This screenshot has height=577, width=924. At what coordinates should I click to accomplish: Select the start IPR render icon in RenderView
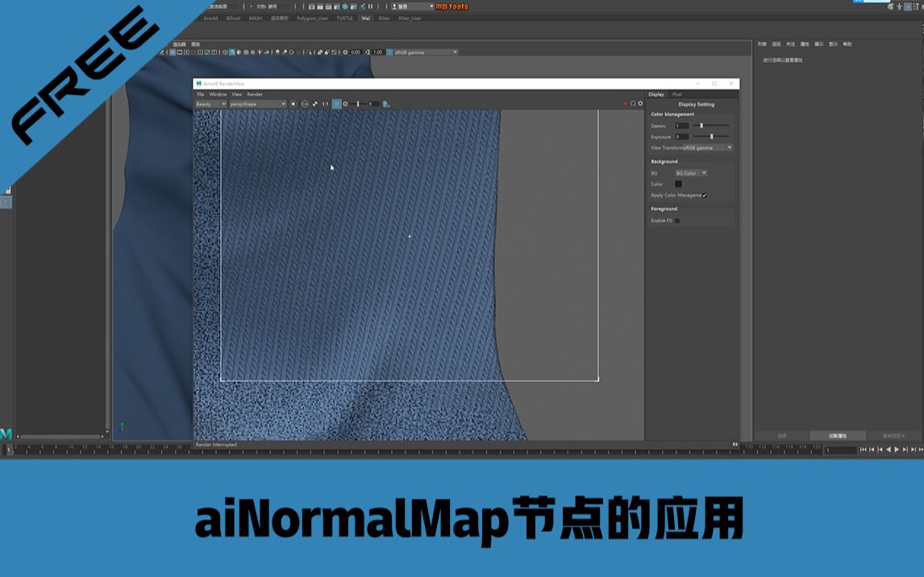click(x=293, y=106)
